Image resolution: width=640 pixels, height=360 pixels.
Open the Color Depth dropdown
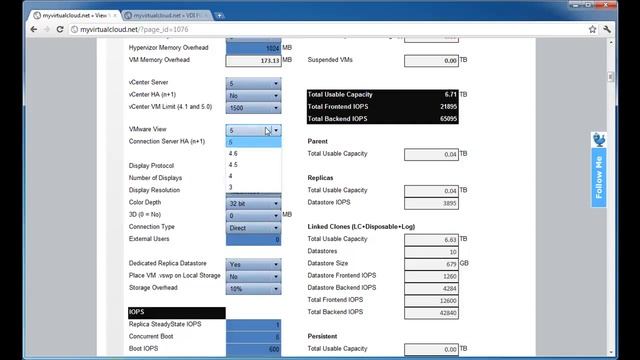[253, 203]
